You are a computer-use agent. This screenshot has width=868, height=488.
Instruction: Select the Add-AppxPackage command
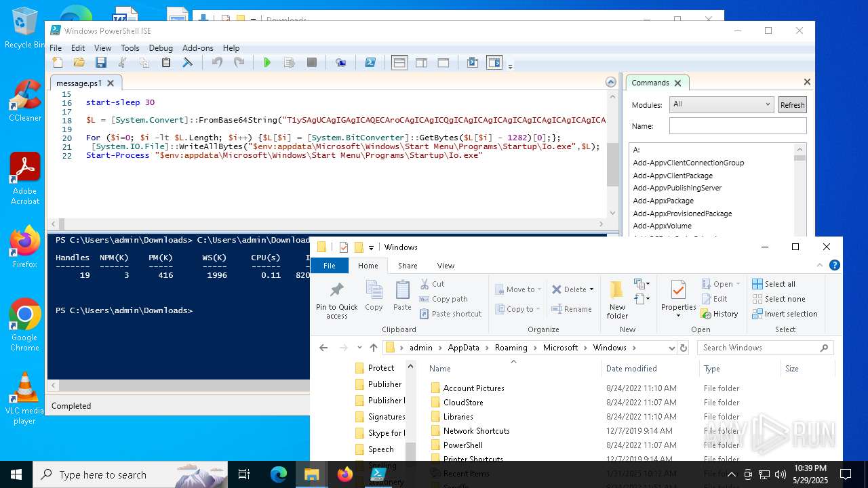[663, 201]
